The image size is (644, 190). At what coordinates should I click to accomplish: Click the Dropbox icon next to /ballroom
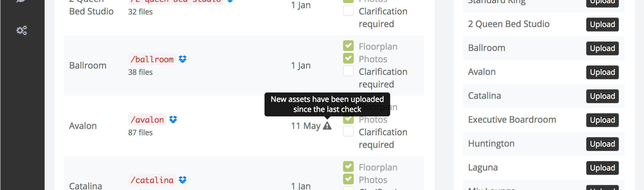[x=183, y=59]
